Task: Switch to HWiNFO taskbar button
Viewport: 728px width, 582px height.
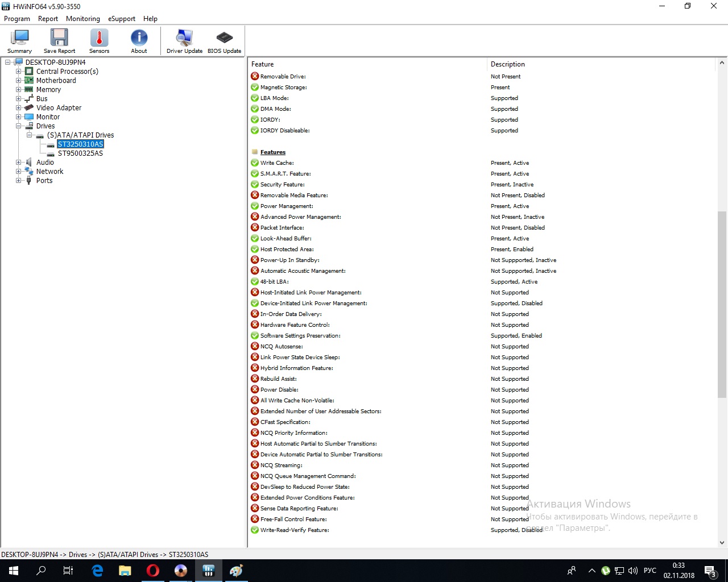Action: click(209, 571)
